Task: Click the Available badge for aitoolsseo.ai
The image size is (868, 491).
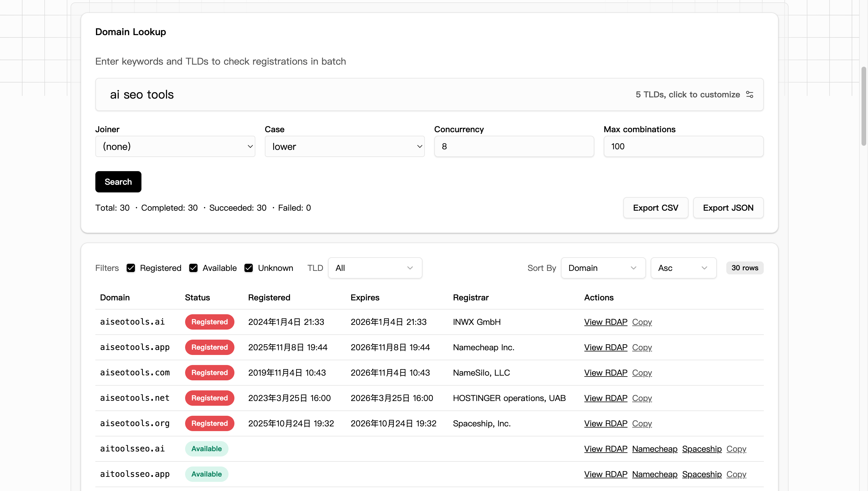Action: [206, 449]
